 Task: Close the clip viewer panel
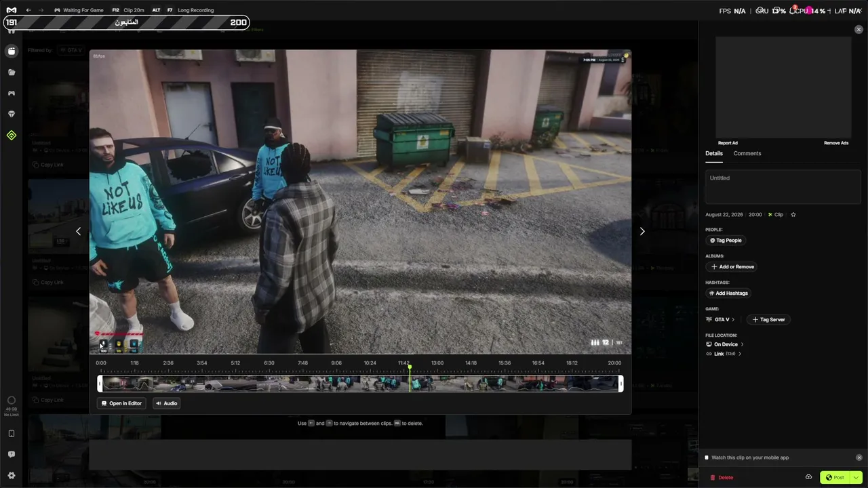pyautogui.click(x=859, y=30)
